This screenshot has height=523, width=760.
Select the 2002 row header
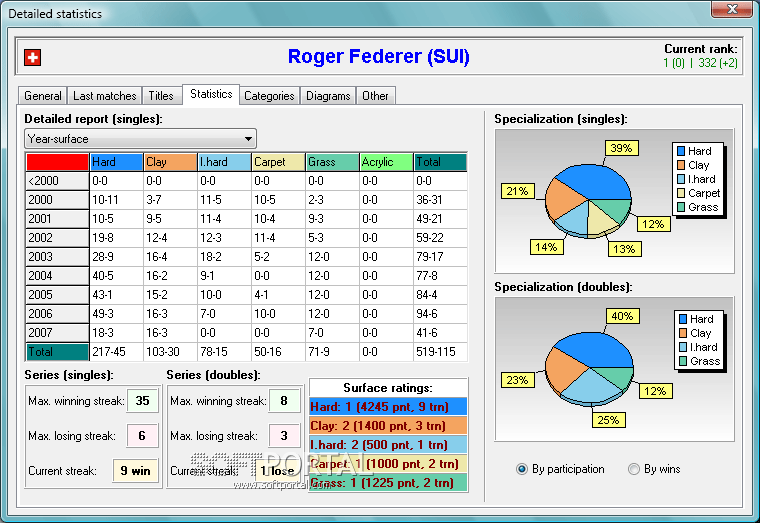click(57, 238)
